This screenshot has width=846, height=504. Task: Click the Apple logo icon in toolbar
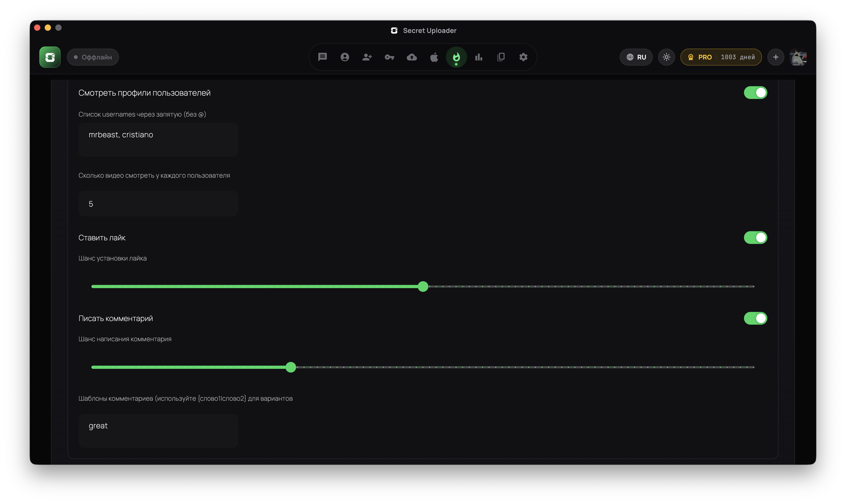pyautogui.click(x=434, y=57)
